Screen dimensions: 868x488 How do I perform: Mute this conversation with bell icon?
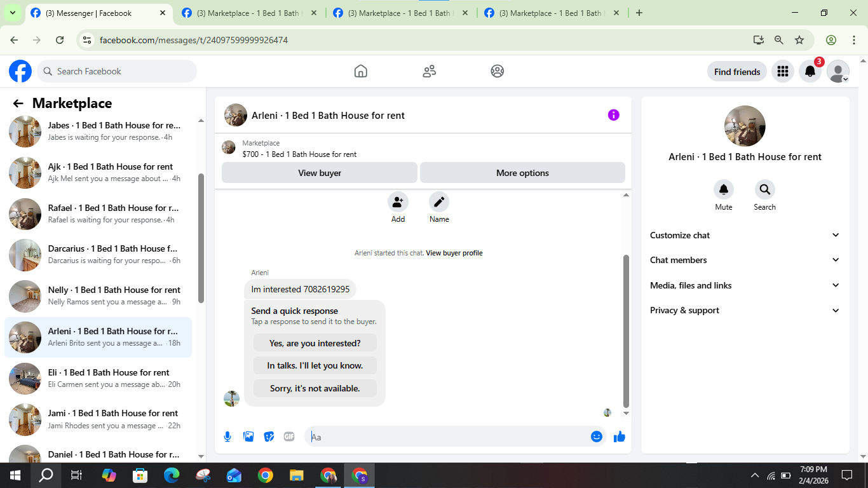724,189
